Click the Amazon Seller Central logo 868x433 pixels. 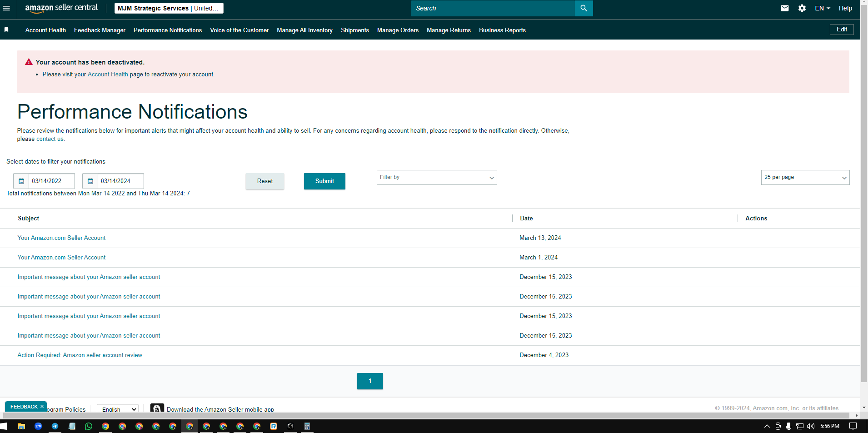pyautogui.click(x=61, y=8)
